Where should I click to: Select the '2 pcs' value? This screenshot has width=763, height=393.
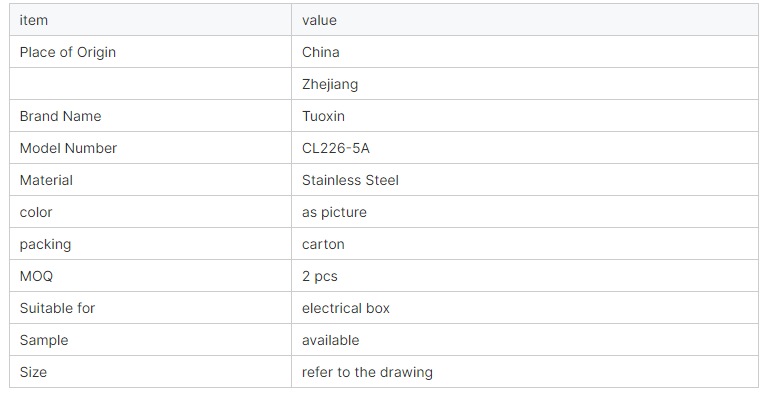click(320, 276)
